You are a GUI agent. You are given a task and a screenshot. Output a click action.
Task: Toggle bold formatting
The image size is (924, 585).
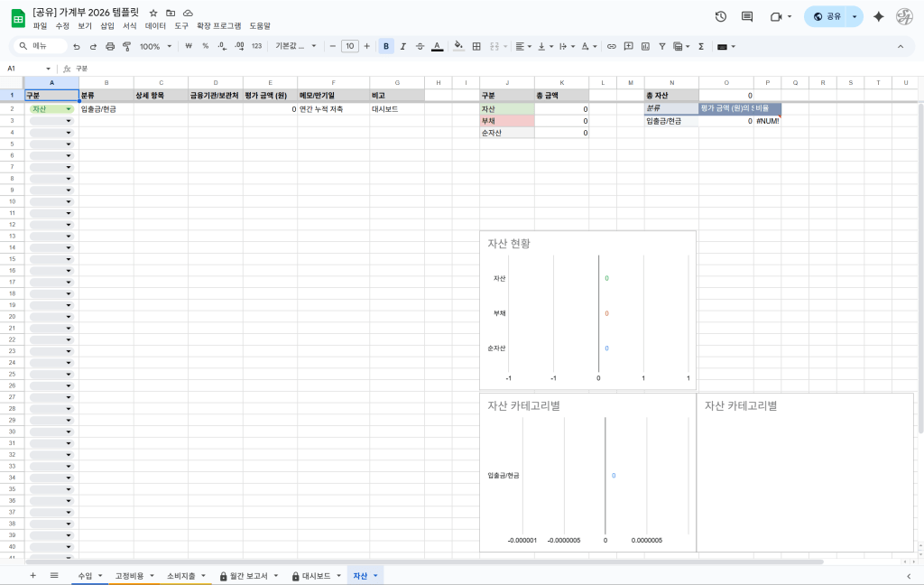386,46
